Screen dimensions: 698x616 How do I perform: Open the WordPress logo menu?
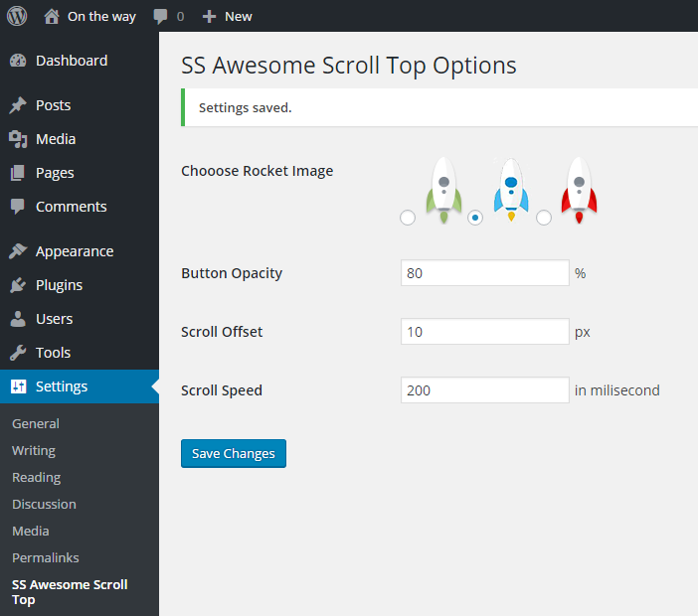17,16
